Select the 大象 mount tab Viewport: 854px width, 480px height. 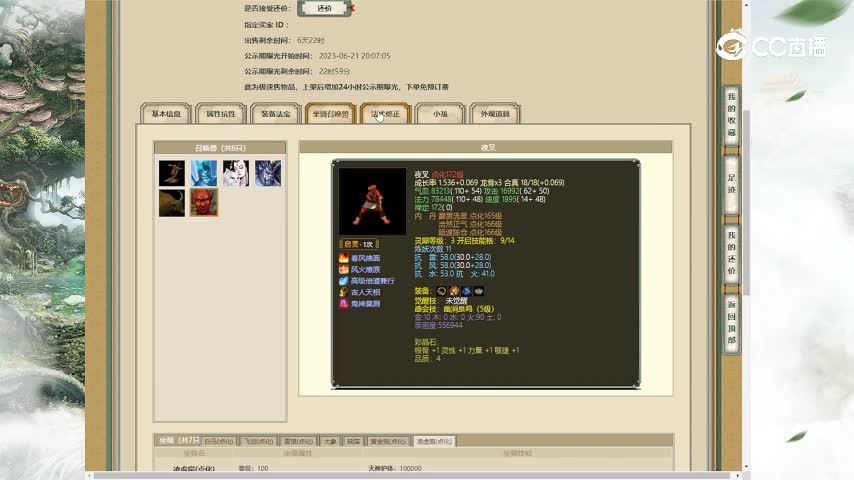[330, 441]
